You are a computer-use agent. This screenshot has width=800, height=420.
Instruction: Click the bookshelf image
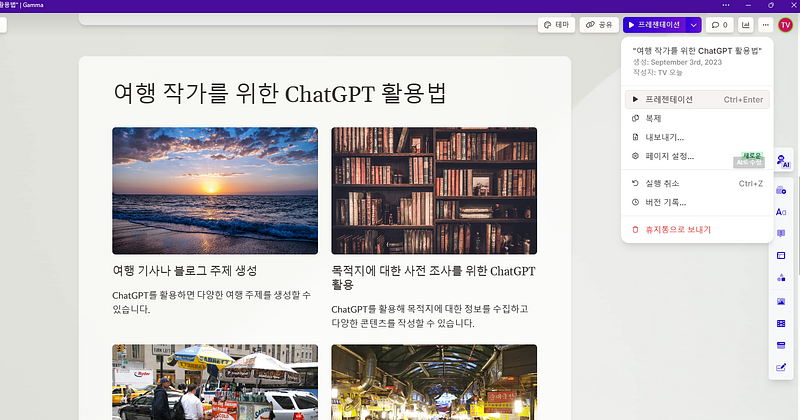(x=434, y=190)
